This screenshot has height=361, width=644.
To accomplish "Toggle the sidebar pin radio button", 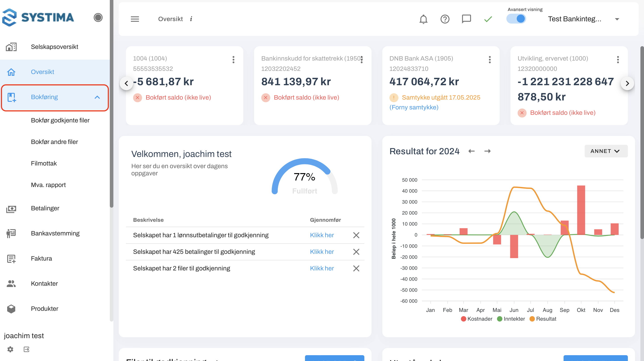I will tap(98, 17).
